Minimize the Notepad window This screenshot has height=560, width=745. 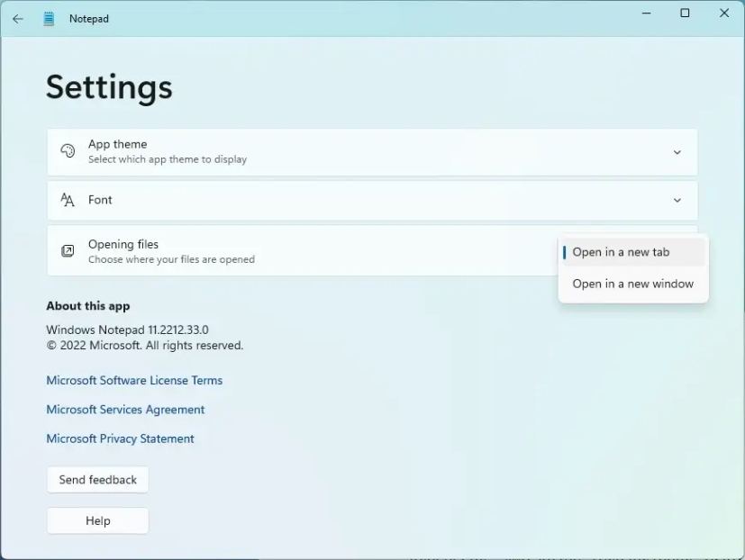point(646,14)
